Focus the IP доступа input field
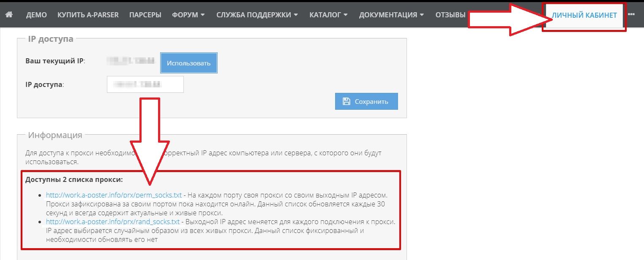 (x=145, y=84)
